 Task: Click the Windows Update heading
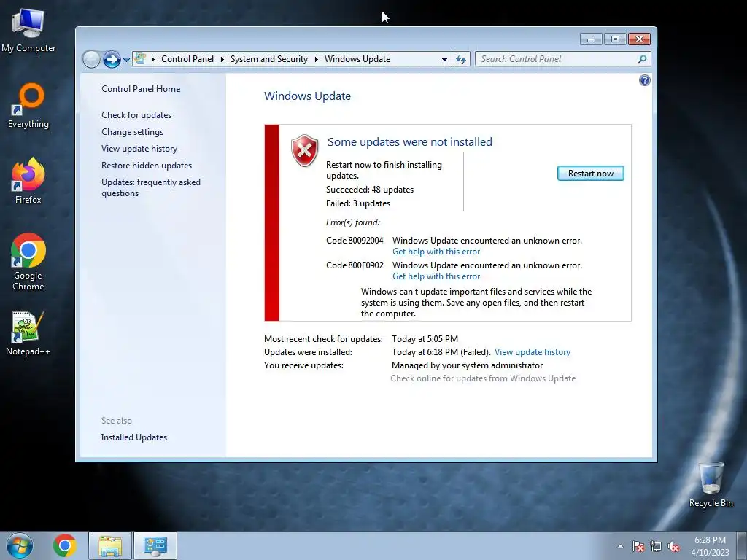[307, 96]
